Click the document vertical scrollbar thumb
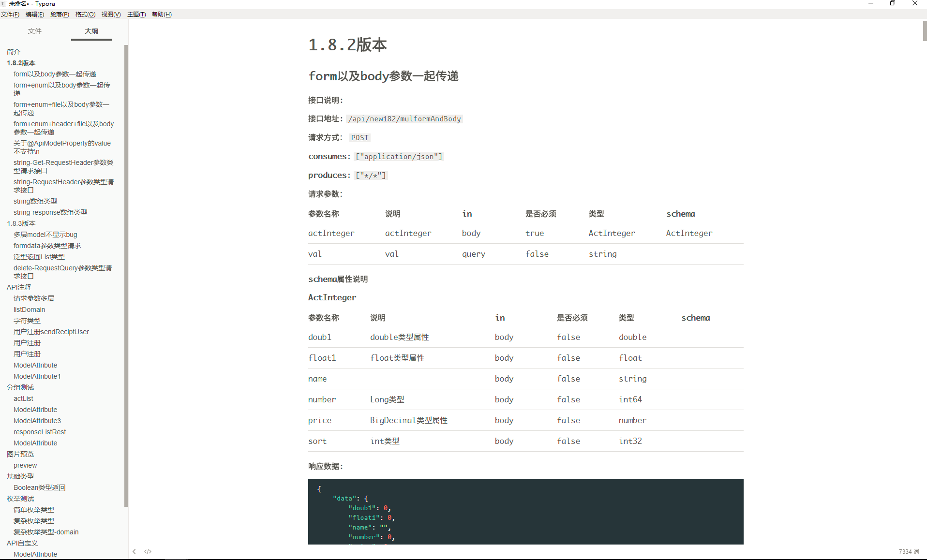This screenshot has height=560, width=927. click(925, 30)
